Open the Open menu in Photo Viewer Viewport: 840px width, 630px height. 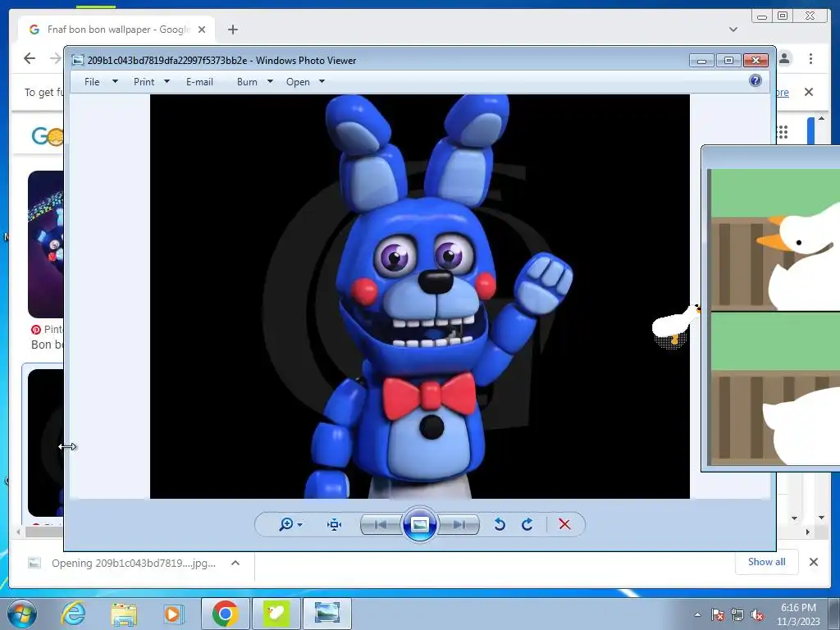click(x=298, y=82)
